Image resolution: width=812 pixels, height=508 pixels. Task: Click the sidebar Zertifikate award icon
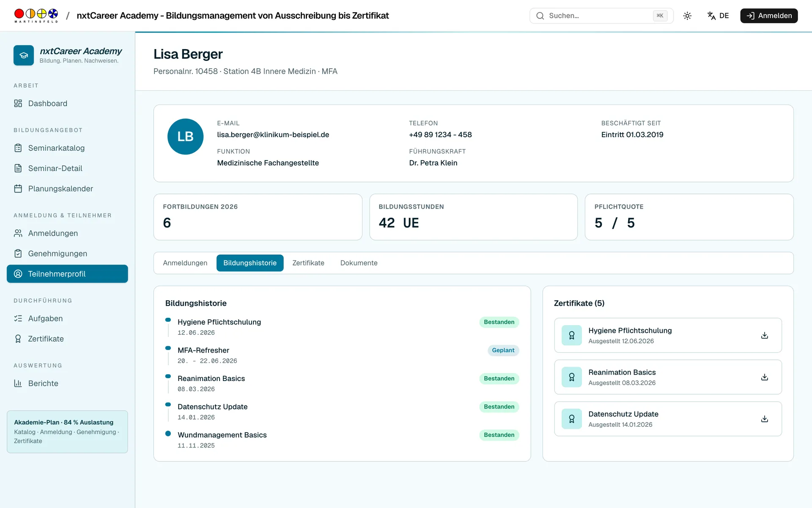(x=18, y=339)
